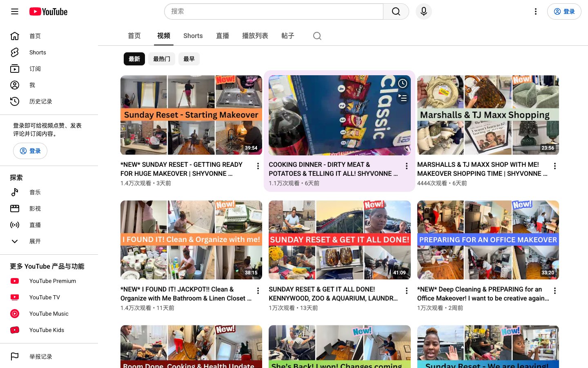The height and width of the screenshot is (368, 588).
Task: Open the Cooking Dinner Dirty Meat video title
Action: [x=333, y=169]
